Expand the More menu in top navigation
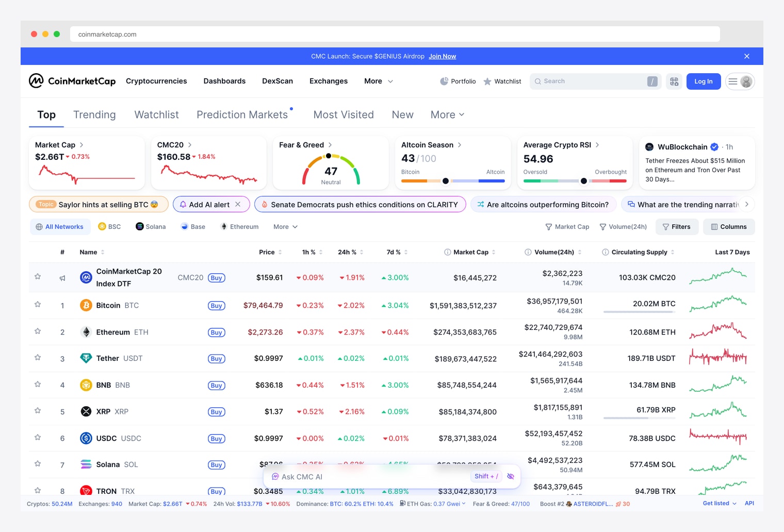 click(x=379, y=81)
